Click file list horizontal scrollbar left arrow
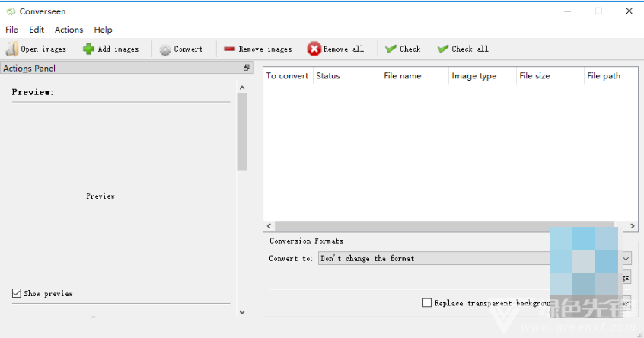 point(269,226)
